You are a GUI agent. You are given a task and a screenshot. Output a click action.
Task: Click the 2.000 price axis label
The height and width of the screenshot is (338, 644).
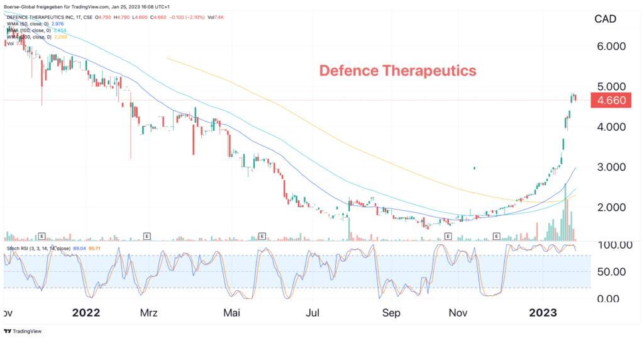[611, 208]
